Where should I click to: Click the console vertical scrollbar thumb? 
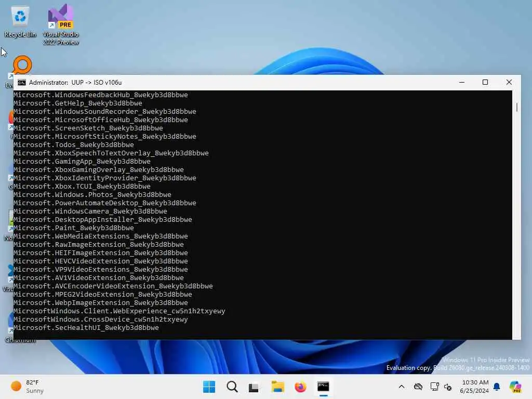point(517,107)
